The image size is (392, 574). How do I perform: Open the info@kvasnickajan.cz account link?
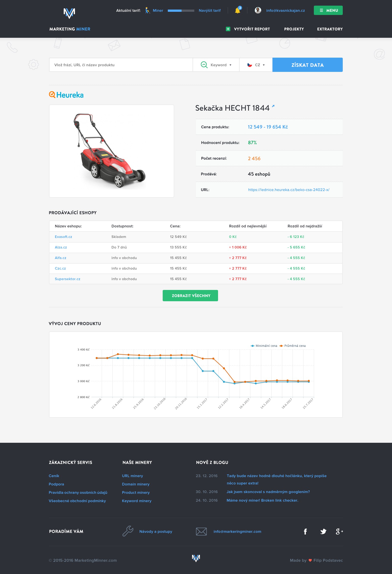(x=285, y=10)
